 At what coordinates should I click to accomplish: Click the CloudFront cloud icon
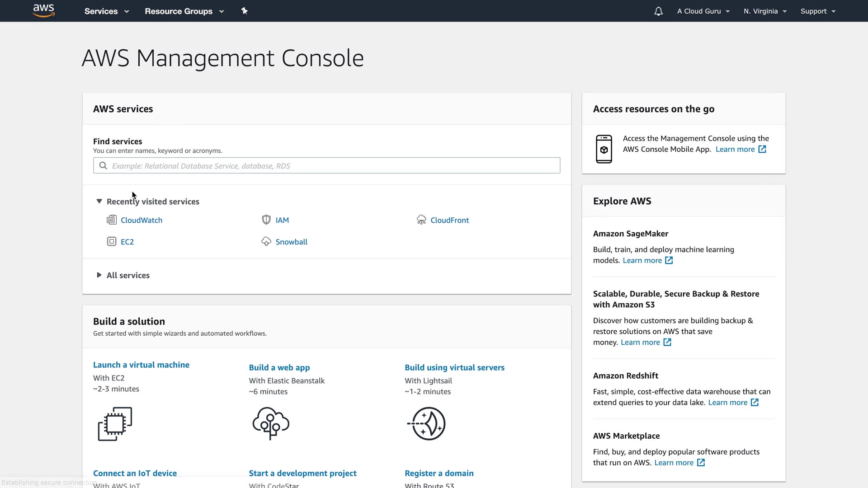[421, 220]
